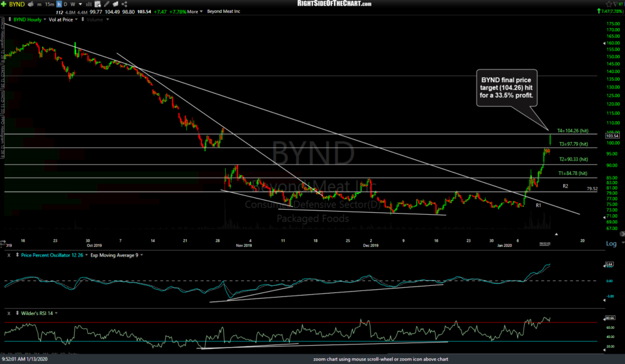Click the T4=104.26 (hit) target label
The width and height of the screenshot is (625, 364).
[x=572, y=131]
